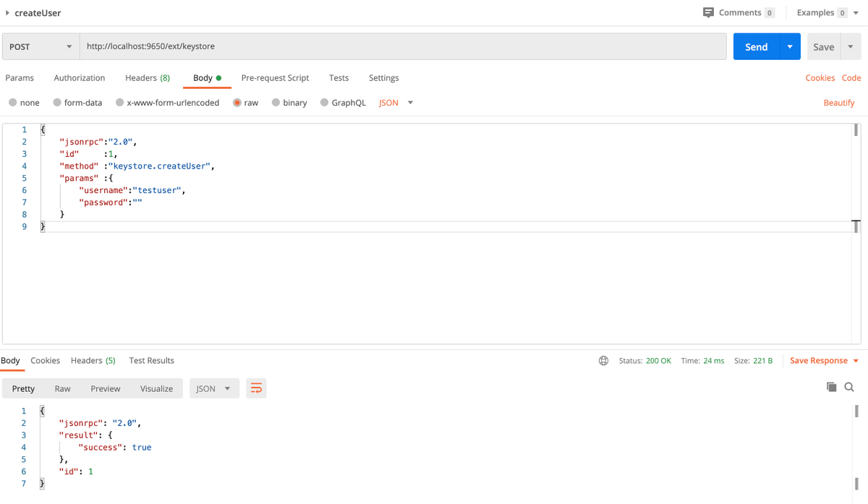Click the Comments speech bubble icon

click(708, 12)
